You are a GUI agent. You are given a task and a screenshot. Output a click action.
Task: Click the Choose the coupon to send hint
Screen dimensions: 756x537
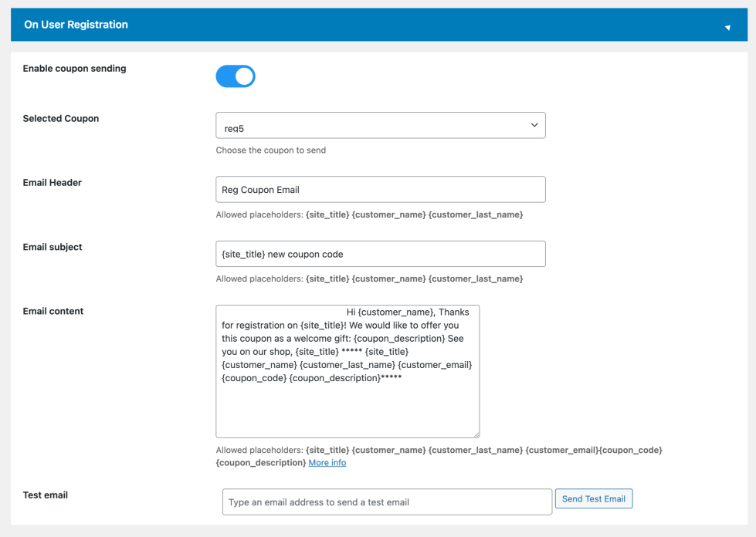[x=270, y=150]
